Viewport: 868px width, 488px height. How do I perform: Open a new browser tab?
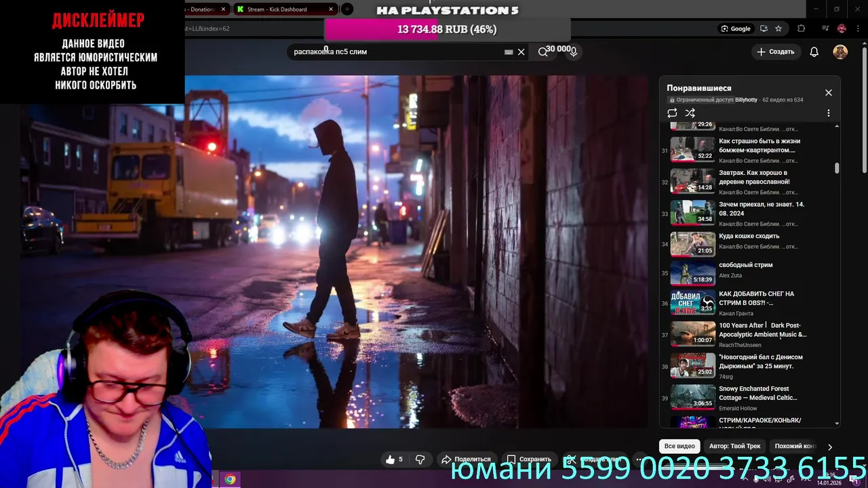(347, 9)
